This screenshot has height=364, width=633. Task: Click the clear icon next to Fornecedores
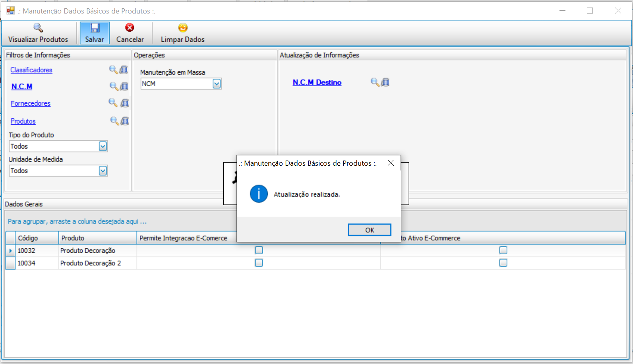125,103
